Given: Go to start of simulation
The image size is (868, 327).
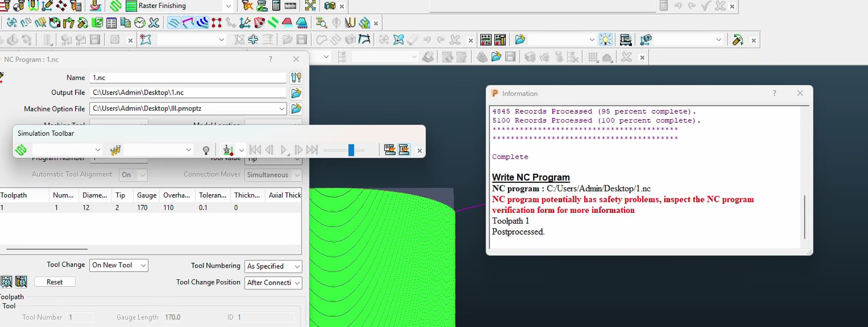Looking at the screenshot, I should (255, 149).
